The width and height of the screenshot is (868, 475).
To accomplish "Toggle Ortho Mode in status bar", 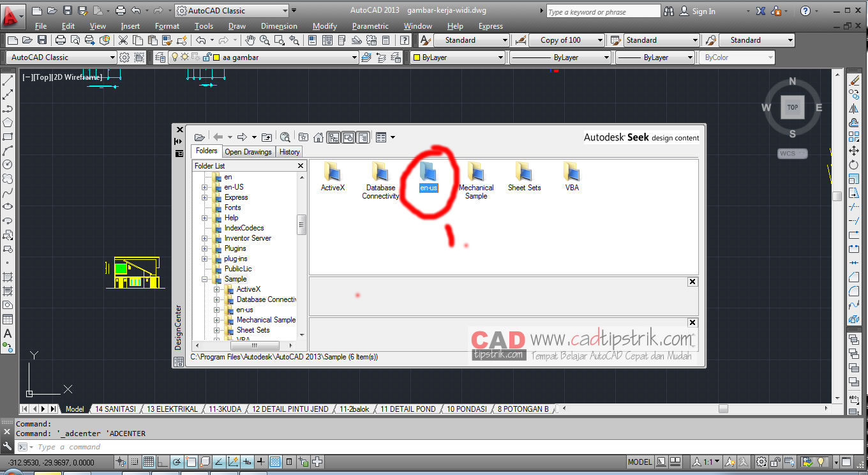I will click(x=162, y=462).
